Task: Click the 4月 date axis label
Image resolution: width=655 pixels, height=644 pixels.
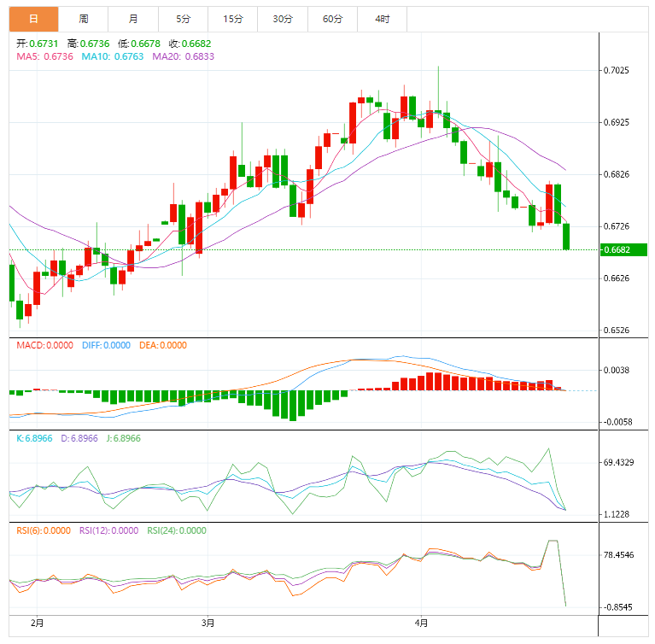Action: (421, 624)
